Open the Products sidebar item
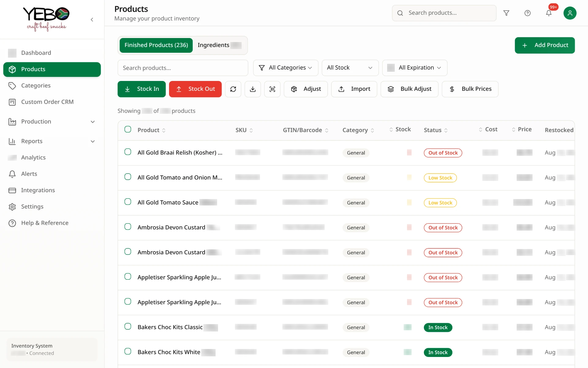This screenshot has height=368, width=588. click(52, 69)
